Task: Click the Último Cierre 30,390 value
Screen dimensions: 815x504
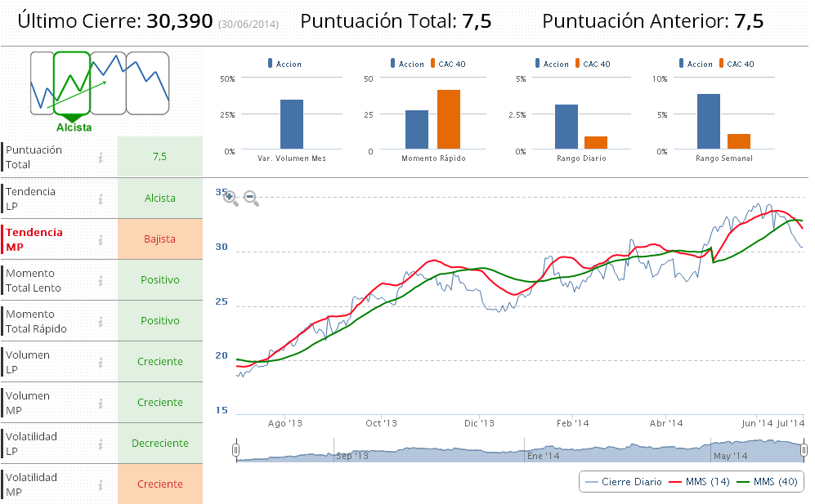Action: tap(180, 20)
